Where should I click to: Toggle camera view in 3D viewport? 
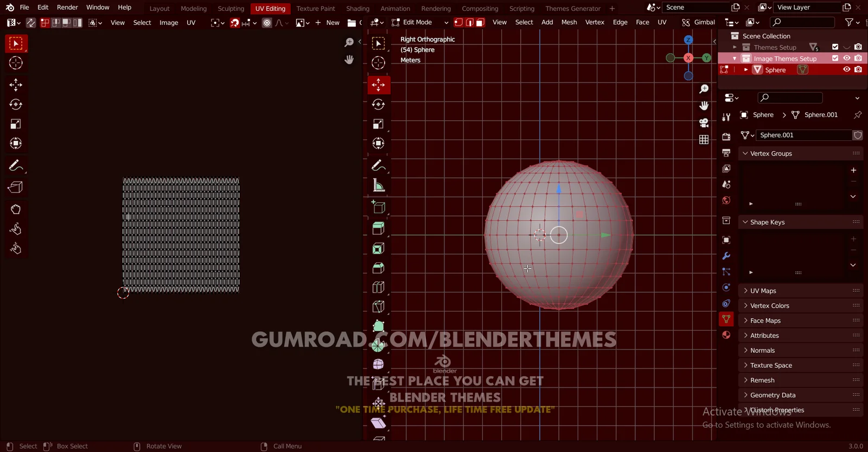704,123
